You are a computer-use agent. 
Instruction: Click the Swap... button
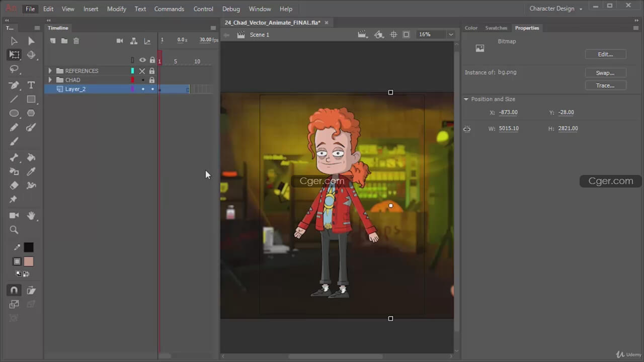(605, 73)
